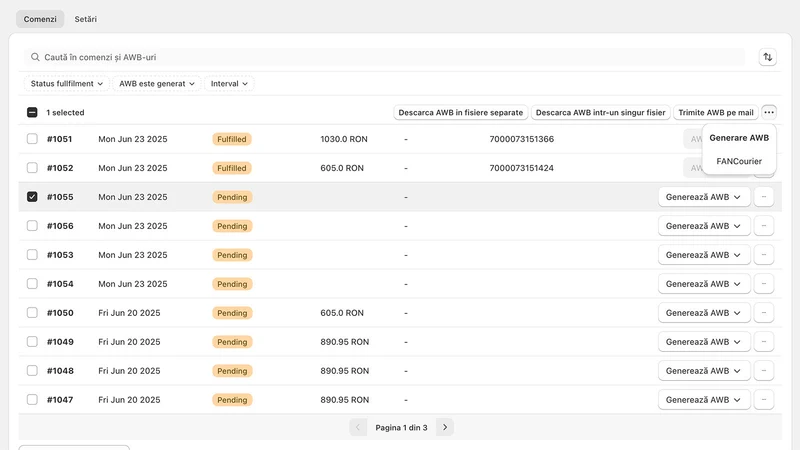Select order #1049 checkbox
Image resolution: width=800 pixels, height=450 pixels.
tap(32, 342)
